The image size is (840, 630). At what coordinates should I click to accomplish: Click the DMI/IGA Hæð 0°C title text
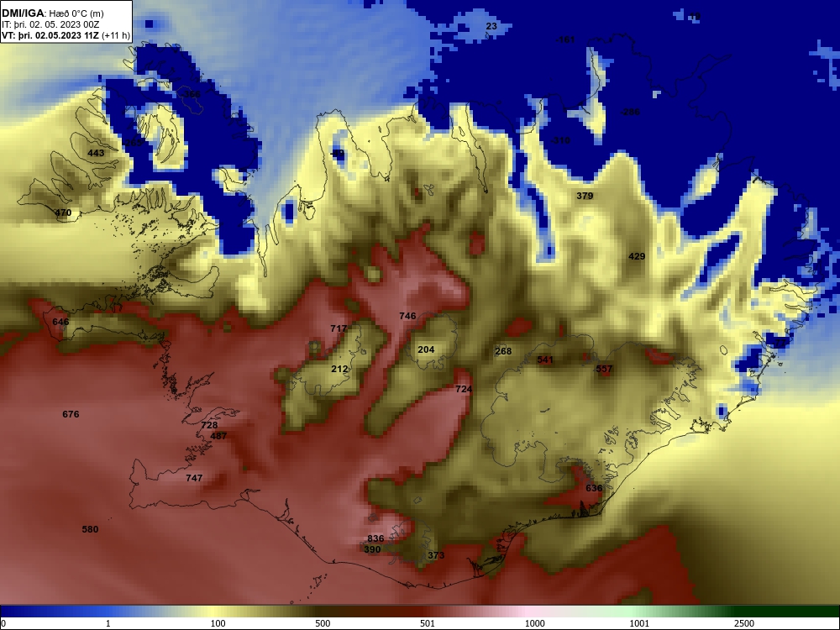pos(52,13)
